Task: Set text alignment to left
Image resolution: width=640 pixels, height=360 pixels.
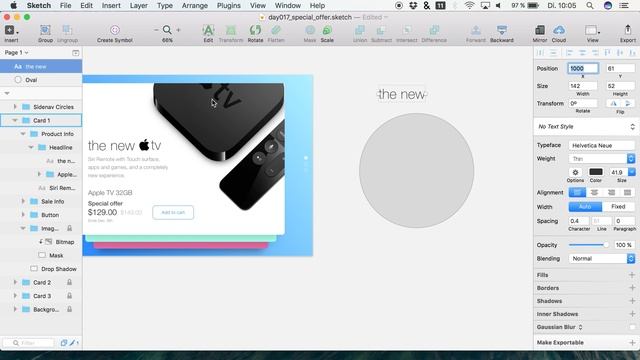Action: coord(577,192)
